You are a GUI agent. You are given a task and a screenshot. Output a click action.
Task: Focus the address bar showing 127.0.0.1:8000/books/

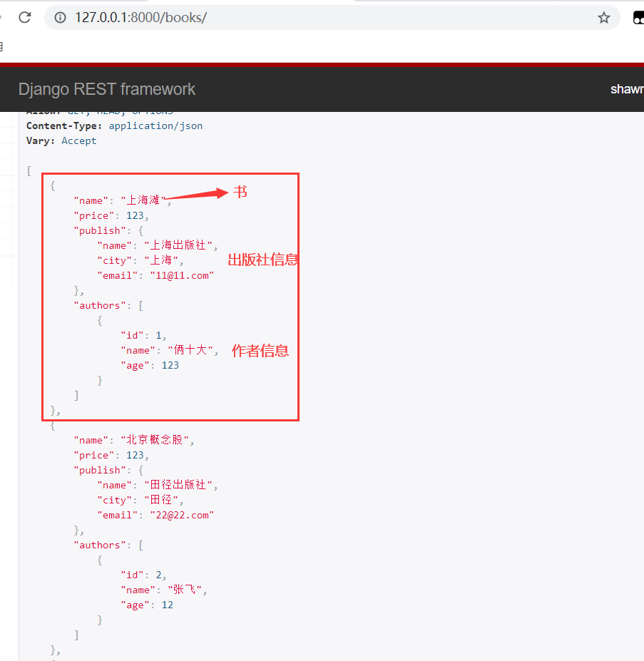click(x=332, y=17)
